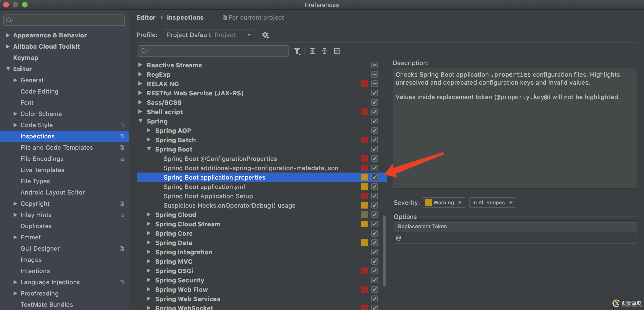Toggle the Spring Boot application.properties checkbox
644x310 pixels.
click(374, 177)
